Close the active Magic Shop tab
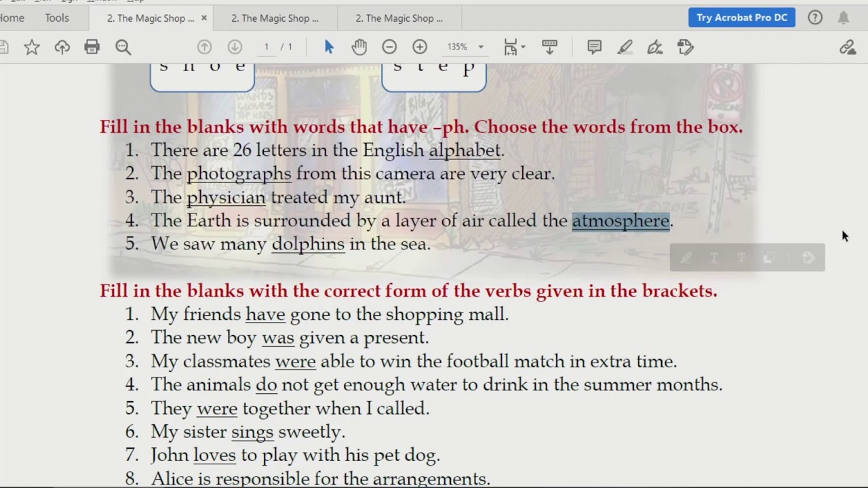The height and width of the screenshot is (488, 868). pos(204,18)
